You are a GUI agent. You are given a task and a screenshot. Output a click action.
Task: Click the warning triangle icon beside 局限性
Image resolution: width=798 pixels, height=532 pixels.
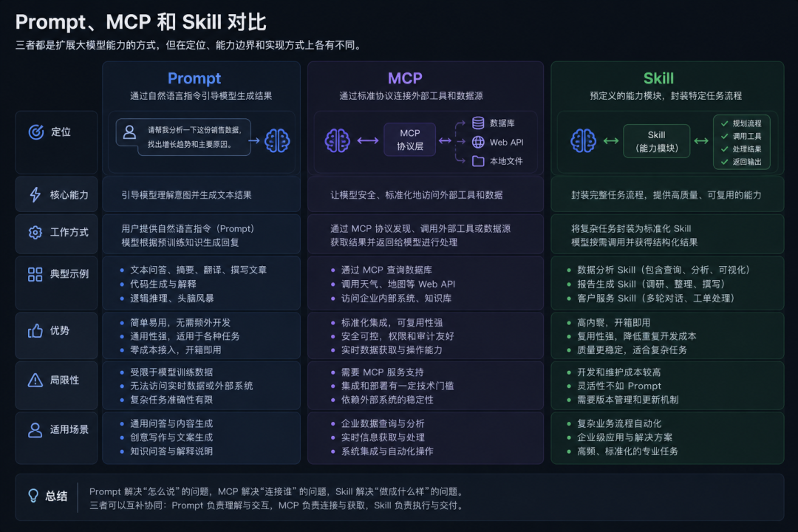tap(35, 381)
